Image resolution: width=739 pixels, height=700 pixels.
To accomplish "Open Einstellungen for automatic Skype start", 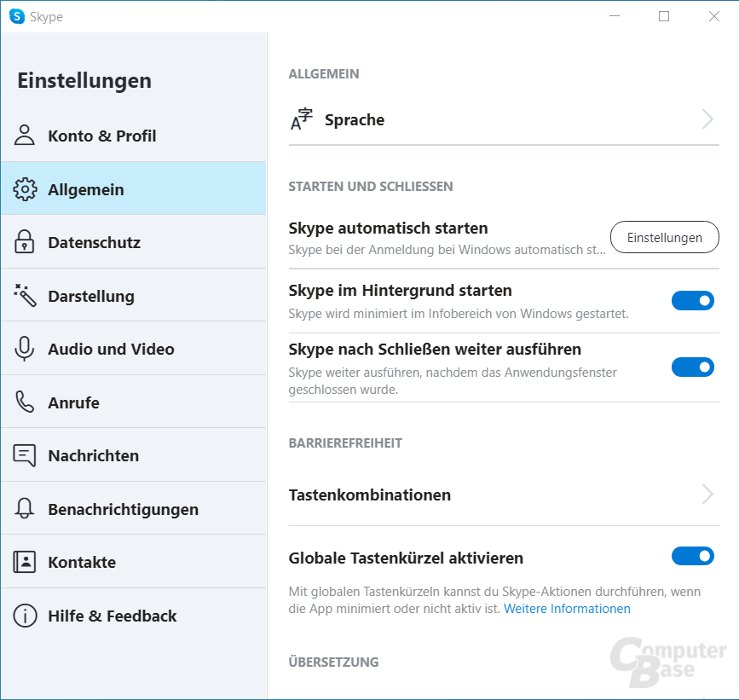I will pos(664,237).
